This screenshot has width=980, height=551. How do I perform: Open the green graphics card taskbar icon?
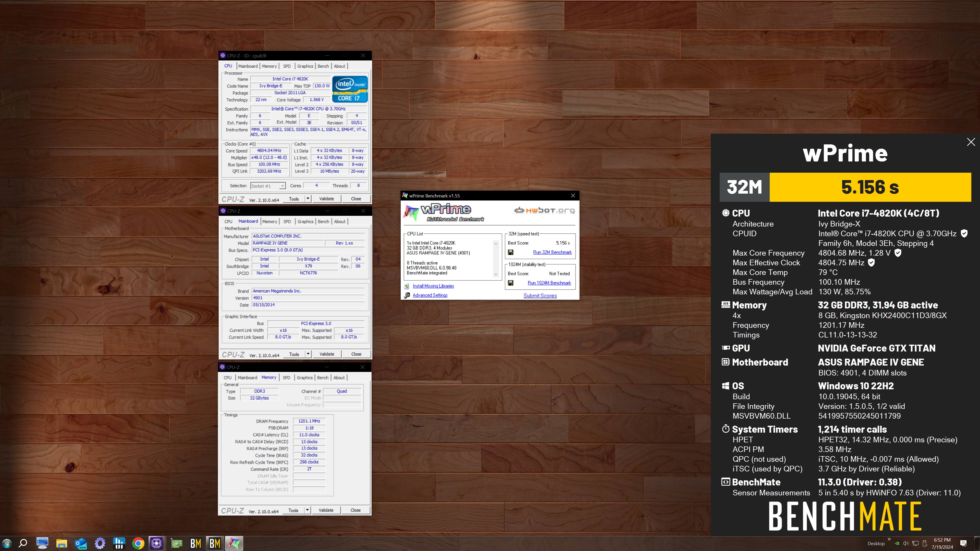point(177,543)
